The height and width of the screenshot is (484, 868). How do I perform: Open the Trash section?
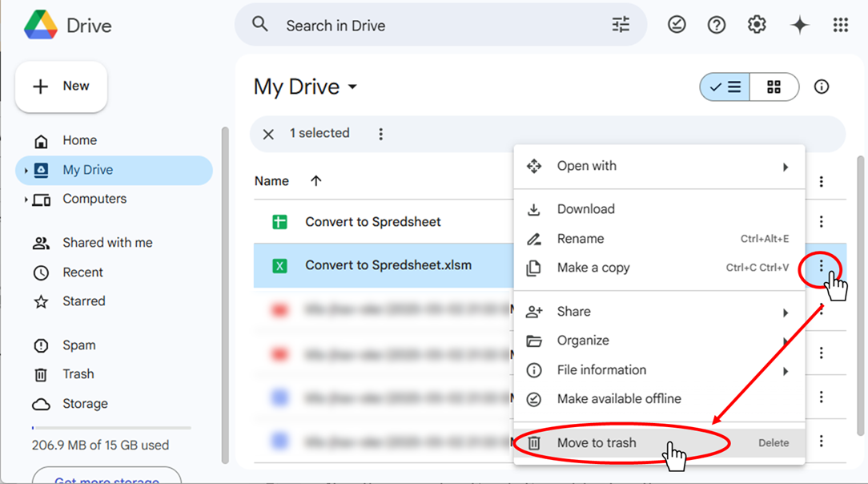78,374
